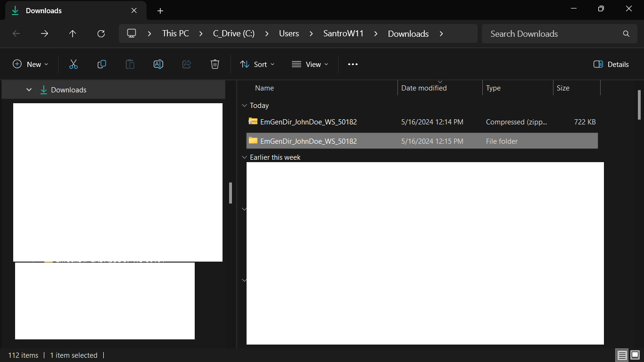
Task: Collapse the Earlier this week group
Action: (244, 157)
